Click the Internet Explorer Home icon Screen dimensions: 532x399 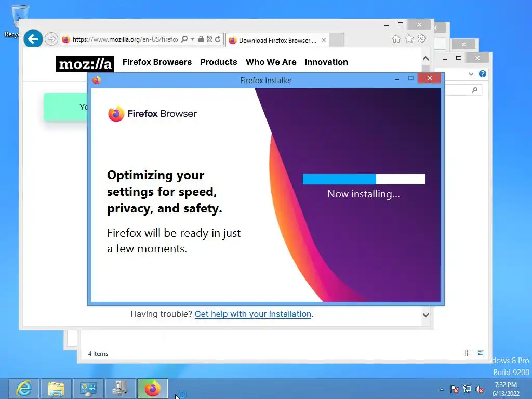[396, 39]
